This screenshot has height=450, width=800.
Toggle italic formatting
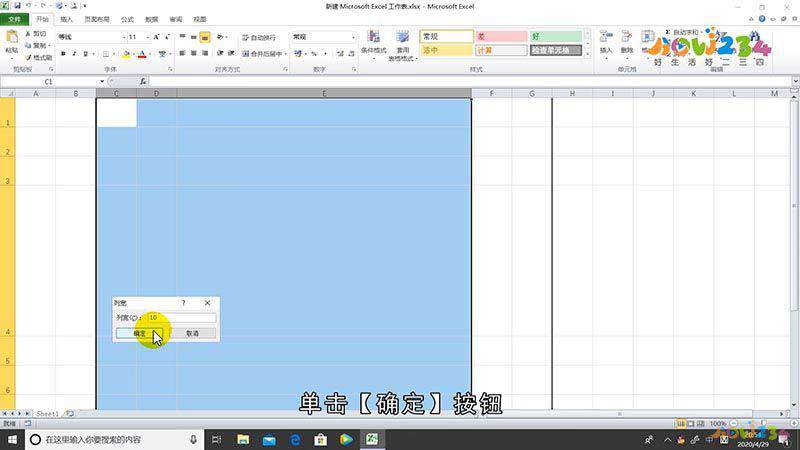pos(74,54)
